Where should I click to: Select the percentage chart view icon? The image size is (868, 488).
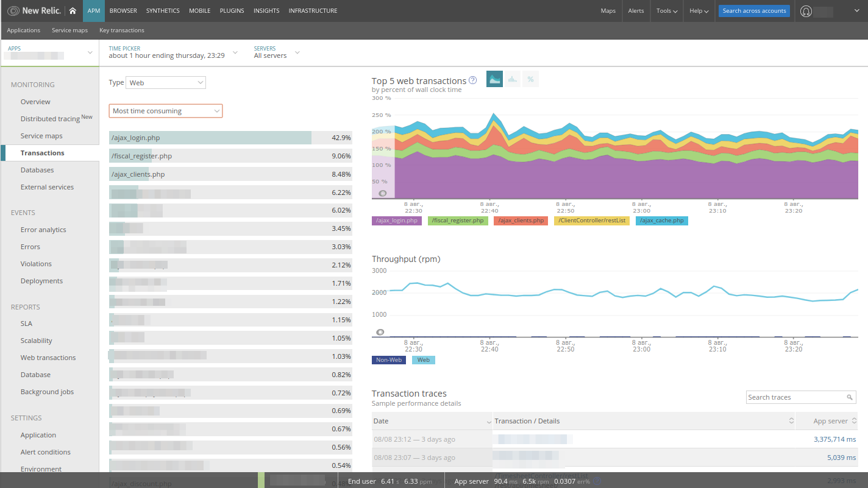530,79
